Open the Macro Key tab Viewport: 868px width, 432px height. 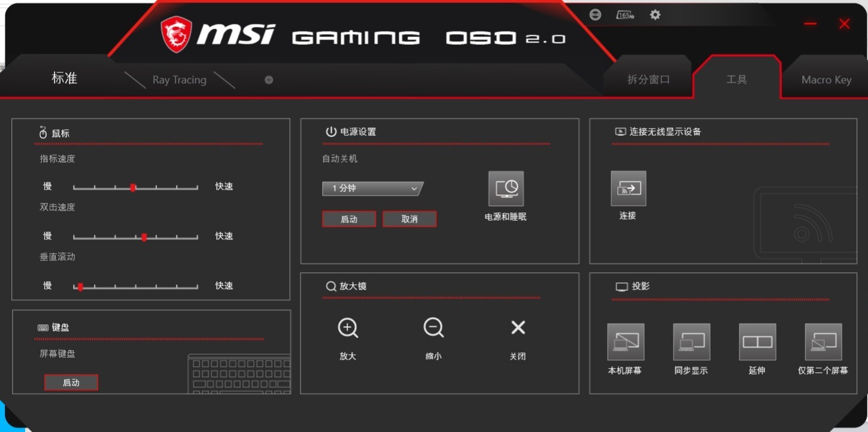tap(826, 80)
